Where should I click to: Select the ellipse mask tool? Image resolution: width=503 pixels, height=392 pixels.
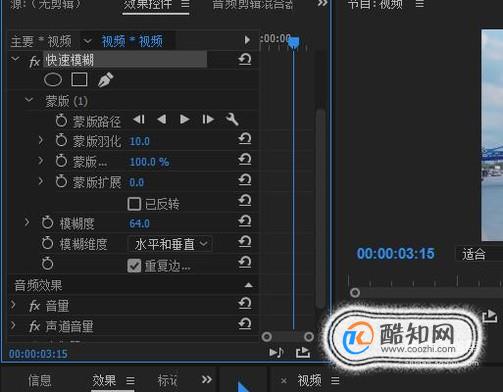click(53, 80)
